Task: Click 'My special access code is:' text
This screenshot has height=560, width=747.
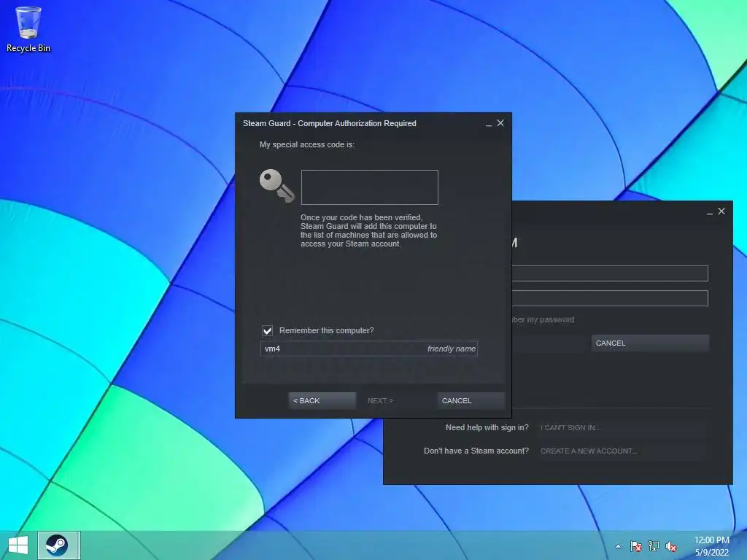Action: click(307, 144)
